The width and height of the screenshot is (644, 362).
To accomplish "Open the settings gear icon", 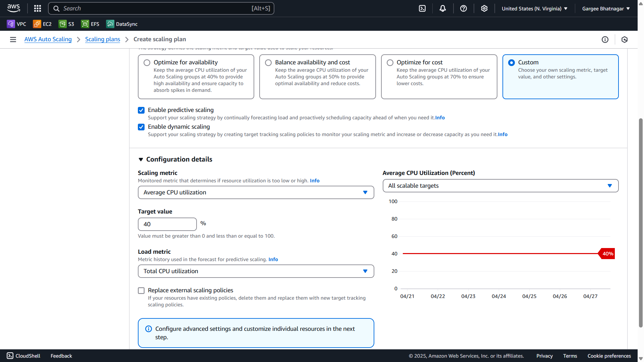I will (x=484, y=8).
